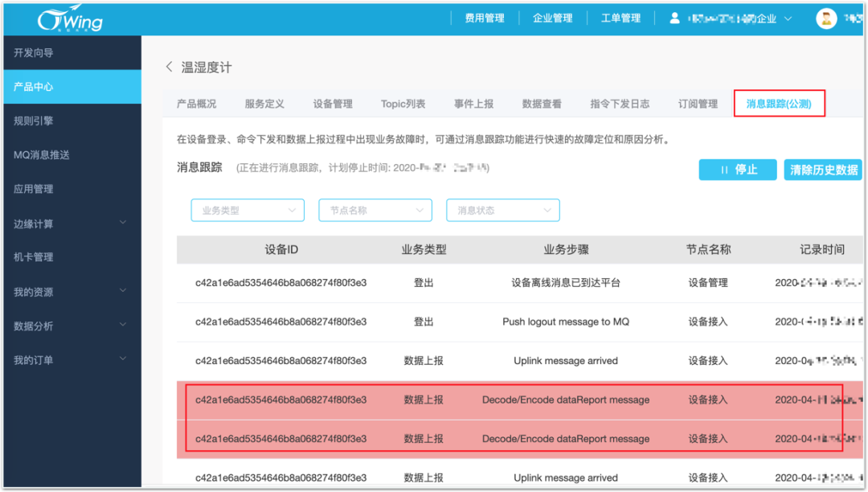868x492 pixels.
Task: Click the person icon beside the enterprise name
Action: (x=674, y=18)
